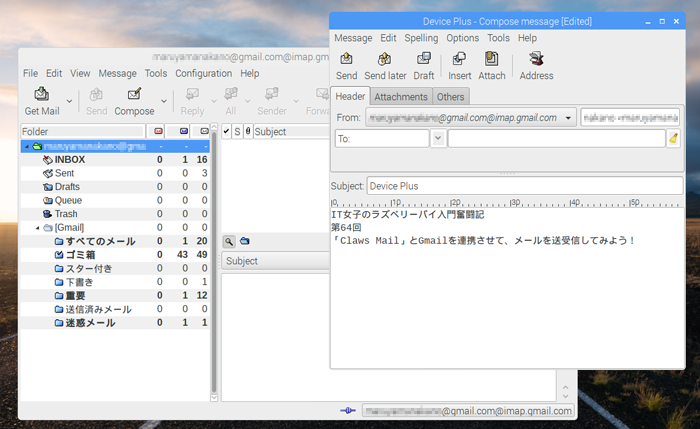Click the online status plug icon

coord(348,410)
